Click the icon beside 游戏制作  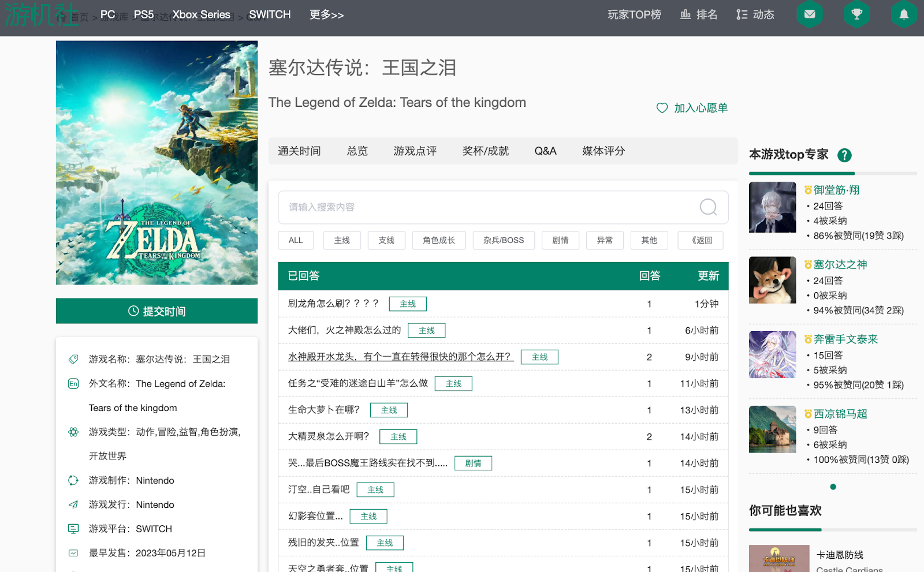pos(73,480)
